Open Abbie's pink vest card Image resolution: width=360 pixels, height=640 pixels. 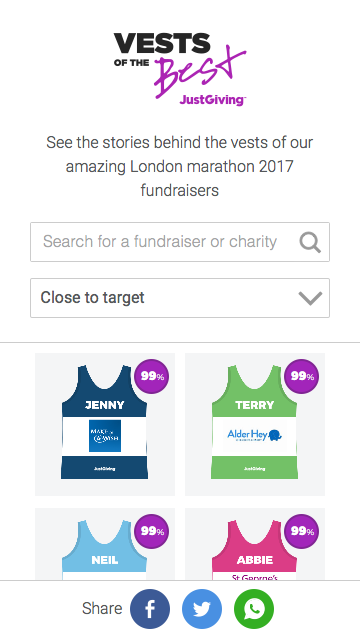(255, 544)
